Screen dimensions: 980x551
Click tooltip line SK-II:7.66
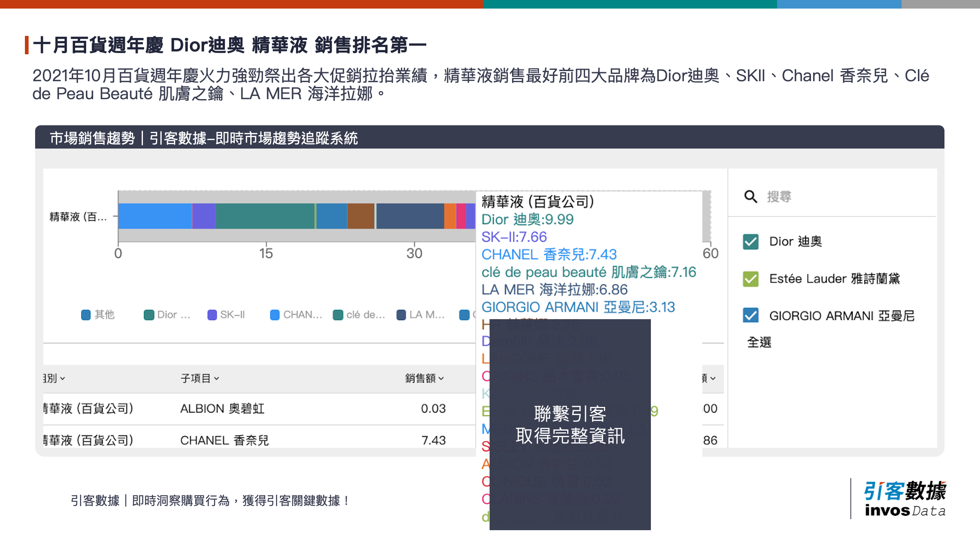514,237
